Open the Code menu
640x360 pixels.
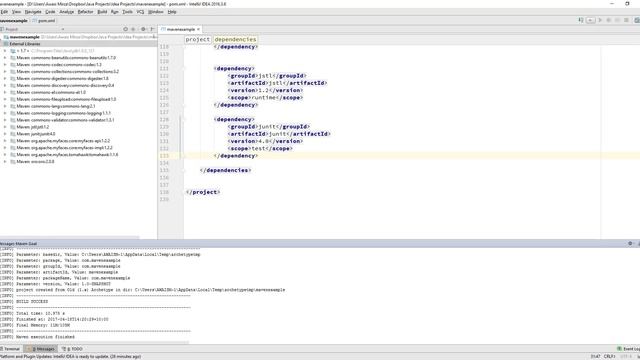coord(50,12)
